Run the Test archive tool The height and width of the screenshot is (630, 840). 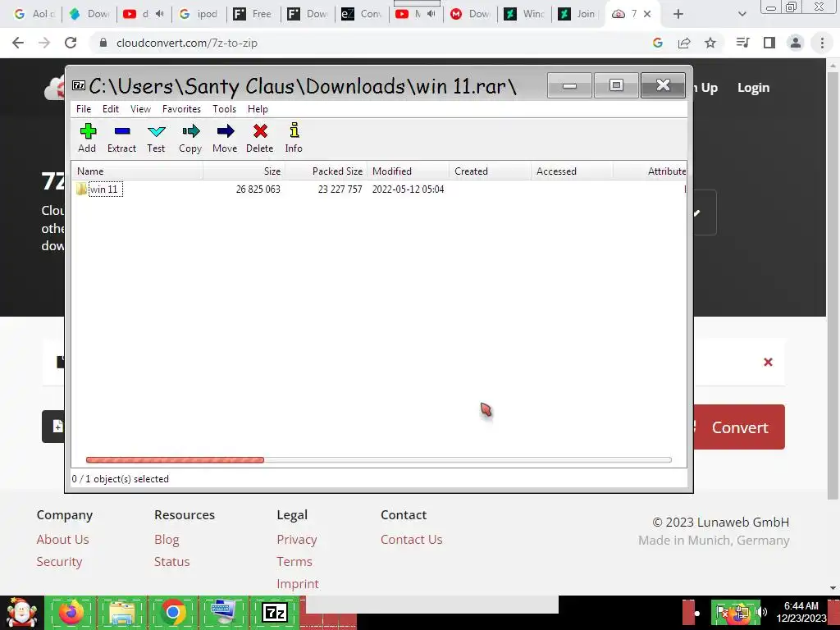[x=156, y=138]
